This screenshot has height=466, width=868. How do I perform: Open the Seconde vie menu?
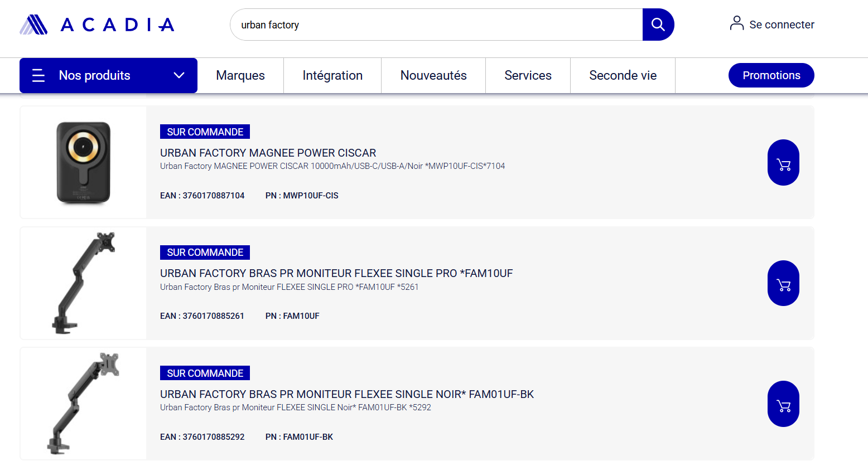[x=623, y=75]
